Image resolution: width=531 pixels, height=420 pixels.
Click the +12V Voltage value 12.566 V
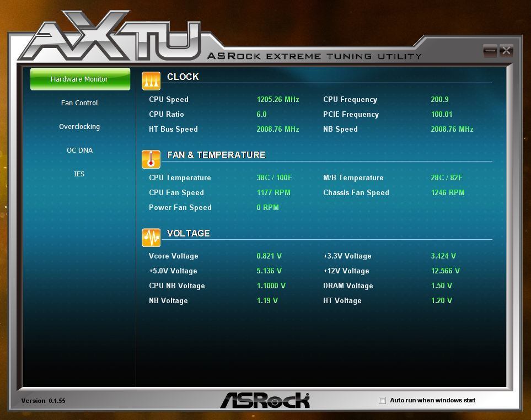pos(446,271)
